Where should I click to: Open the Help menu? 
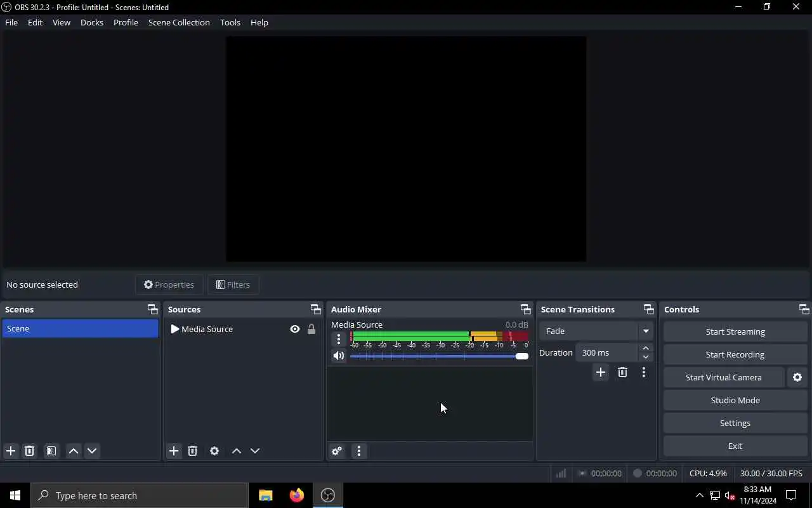pos(259,22)
